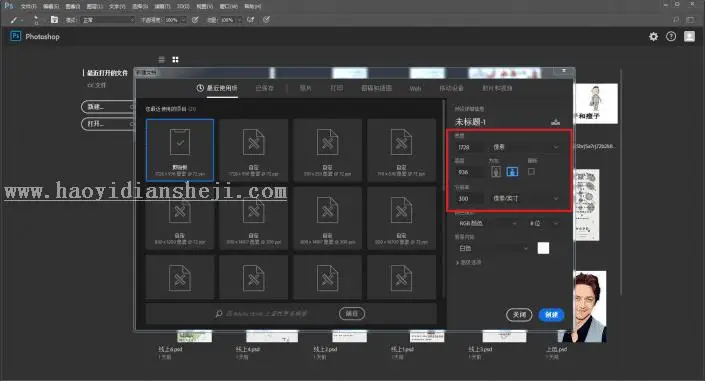Image resolution: width=705 pixels, height=381 pixels.
Task: Click the 关闭 close button
Action: tap(519, 315)
